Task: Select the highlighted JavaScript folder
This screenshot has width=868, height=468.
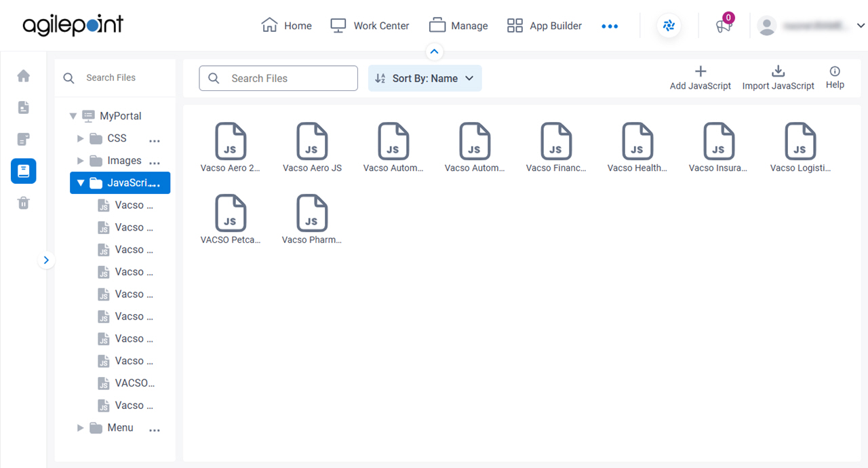Action: click(120, 183)
